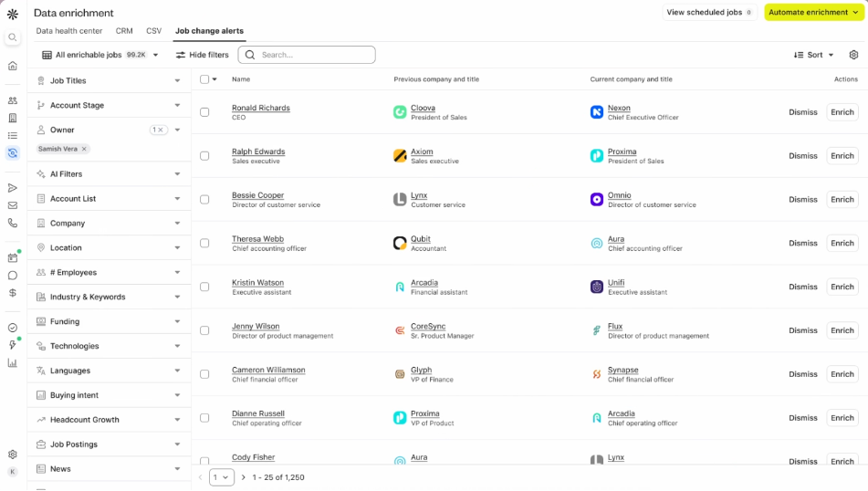The height and width of the screenshot is (491, 868).
Task: Open the search icon in sidebar
Action: coord(13,37)
